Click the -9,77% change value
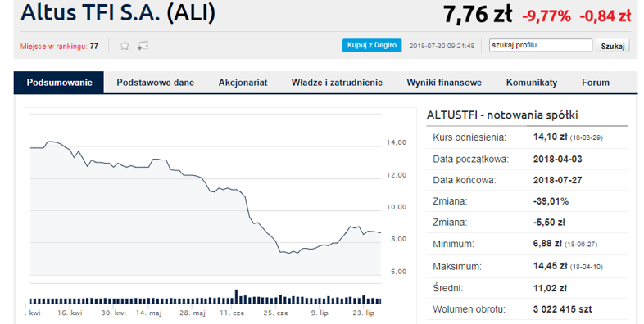Viewport: 644px width, 324px height. 546,16
